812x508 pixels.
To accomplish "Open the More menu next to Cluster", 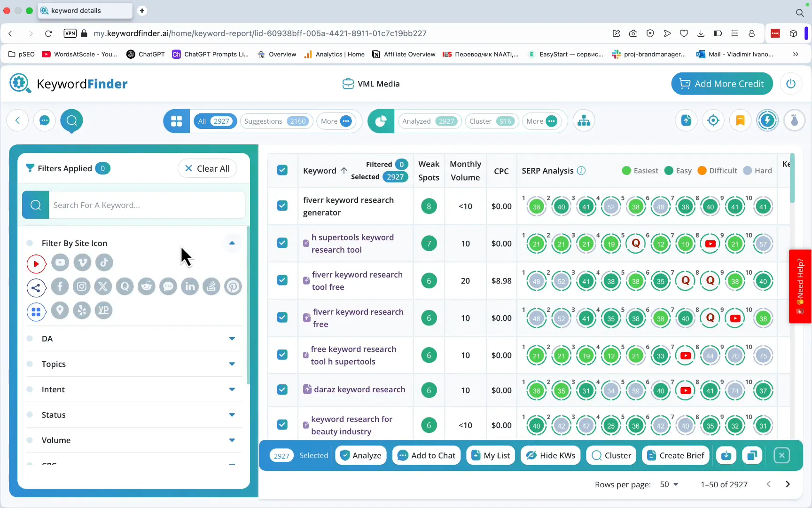I will pos(541,121).
